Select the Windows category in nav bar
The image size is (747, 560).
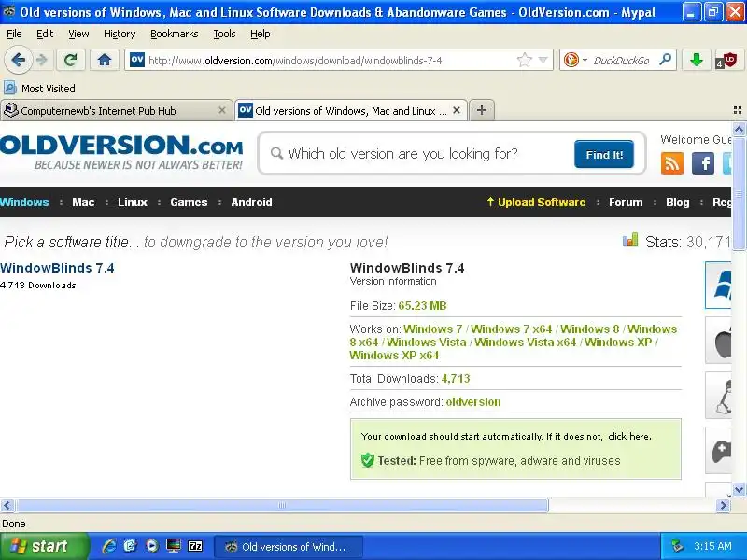tap(24, 203)
